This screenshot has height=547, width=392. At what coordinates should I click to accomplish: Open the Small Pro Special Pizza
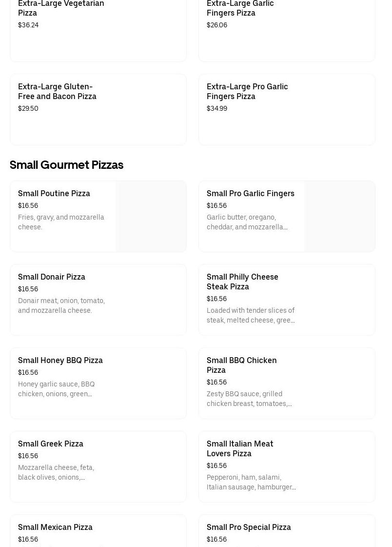tap(249, 527)
